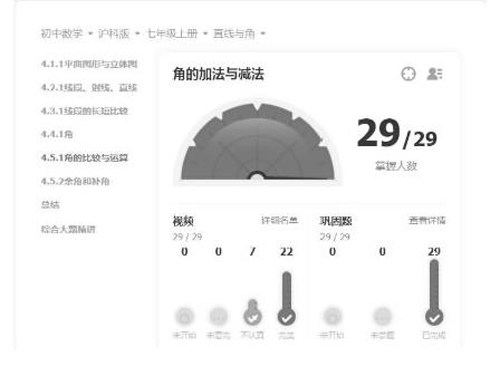
Task: Click the semicircle mastery gauge chart
Action: tap(257, 141)
